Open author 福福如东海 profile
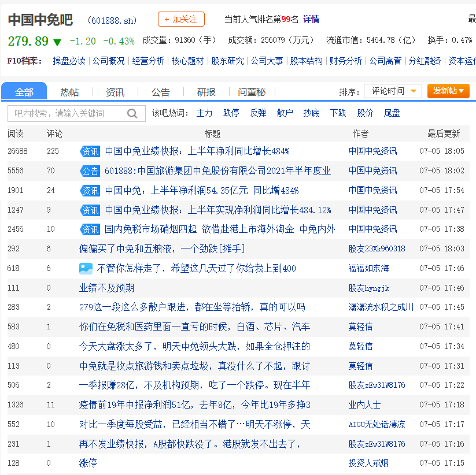This screenshot has height=475, width=476. tap(368, 269)
